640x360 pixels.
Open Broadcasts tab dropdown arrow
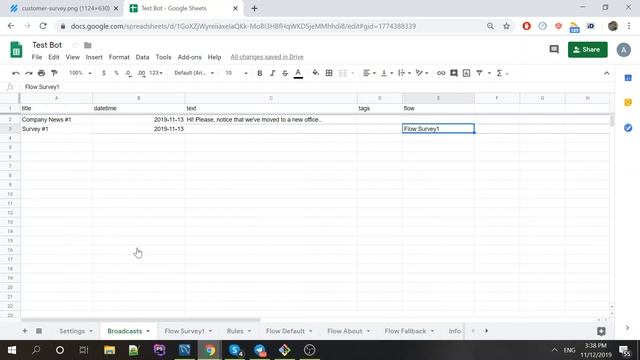pyautogui.click(x=148, y=331)
